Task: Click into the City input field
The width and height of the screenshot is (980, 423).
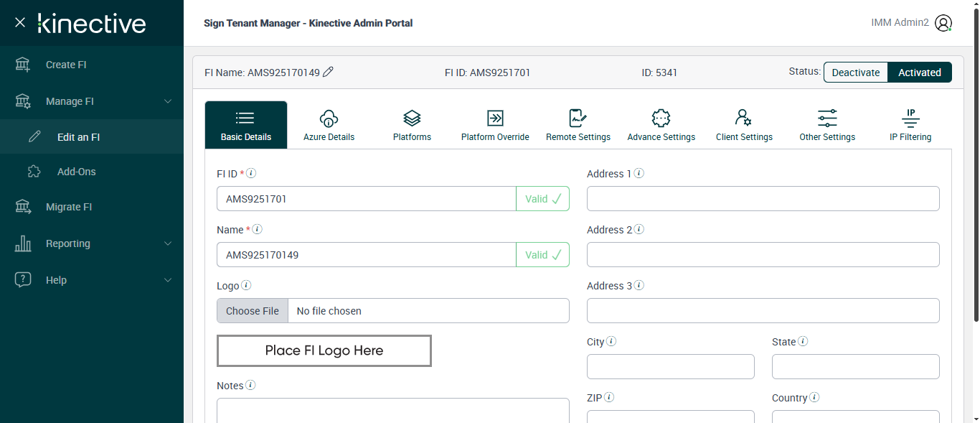Action: [670, 366]
